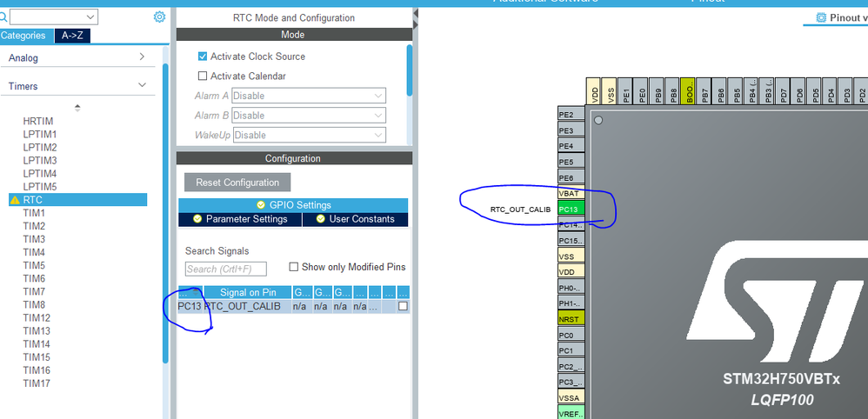Switch to the A->Z tab
Screen dimensions: 868x419
[x=72, y=36]
